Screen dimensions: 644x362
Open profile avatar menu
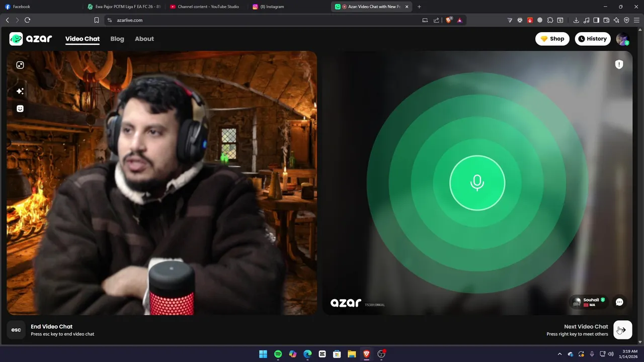coord(623,39)
